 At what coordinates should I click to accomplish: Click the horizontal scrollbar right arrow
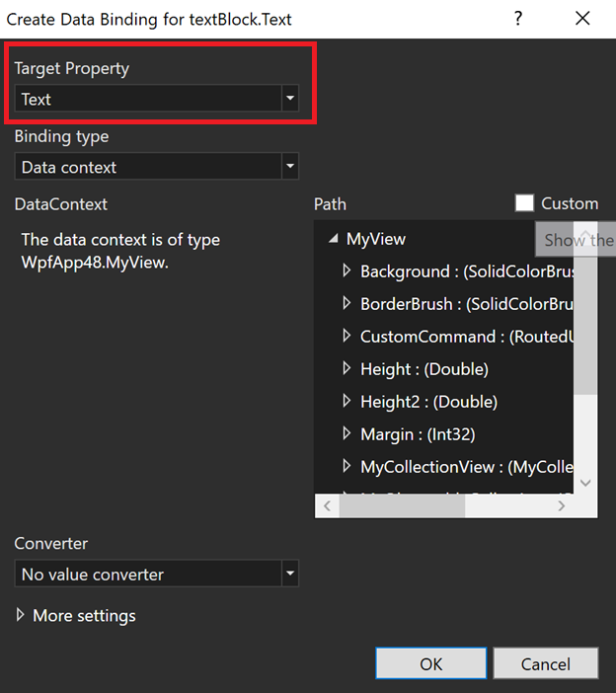click(561, 505)
